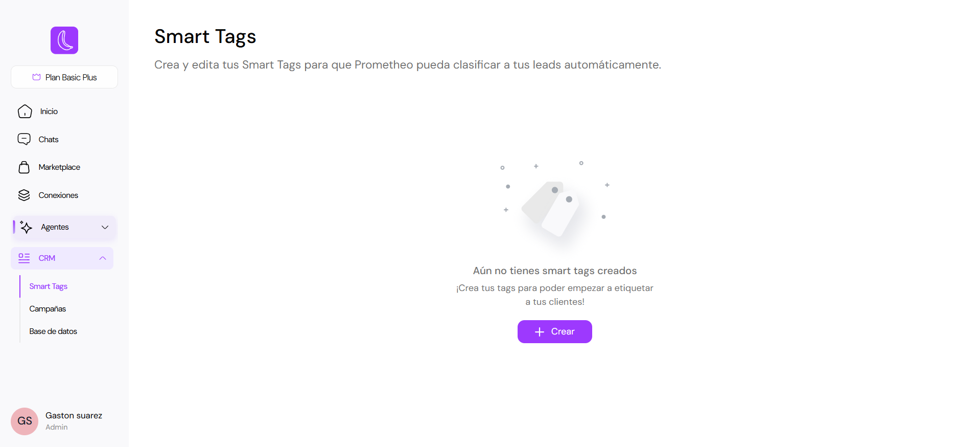The width and height of the screenshot is (980, 447).
Task: Click the Plan Basic Plus button
Action: pos(64,77)
